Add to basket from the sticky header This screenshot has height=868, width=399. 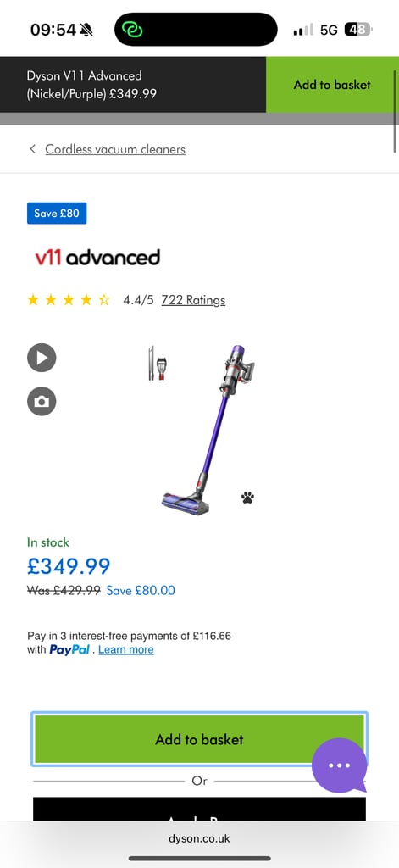(x=332, y=85)
